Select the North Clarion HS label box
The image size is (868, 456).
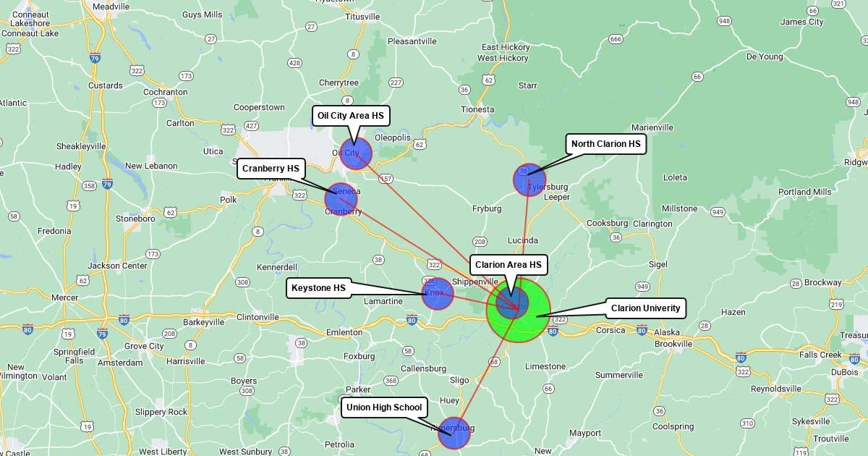coord(605,144)
